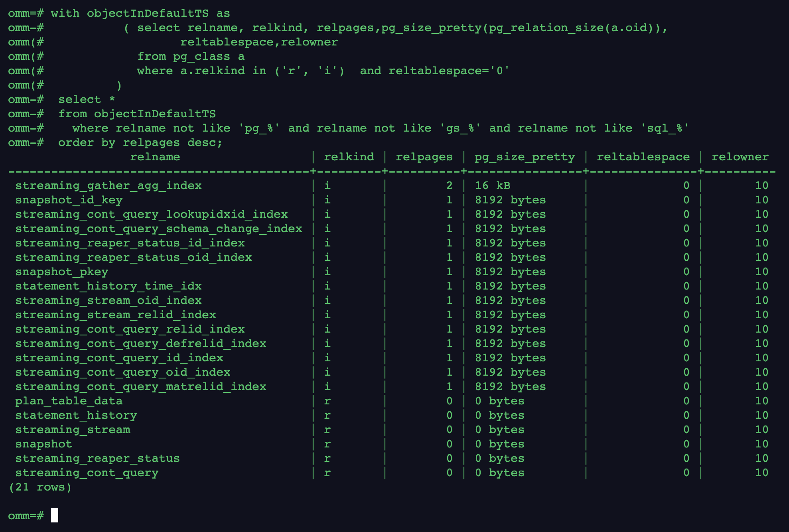
Task: Click streaming_gather_agg_index row name
Action: coord(108,186)
